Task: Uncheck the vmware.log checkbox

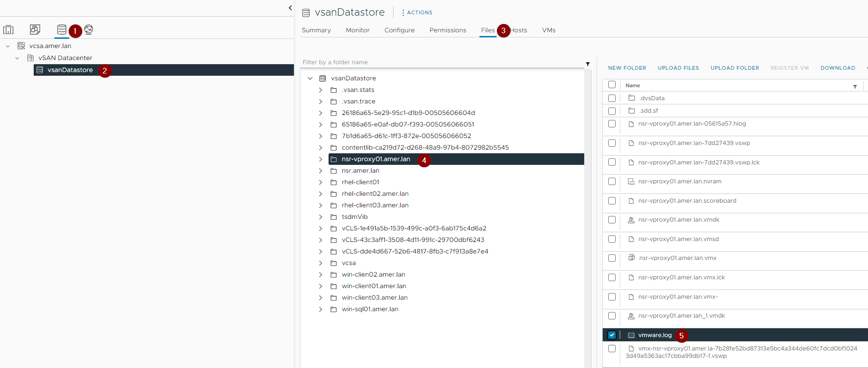Action: click(611, 335)
